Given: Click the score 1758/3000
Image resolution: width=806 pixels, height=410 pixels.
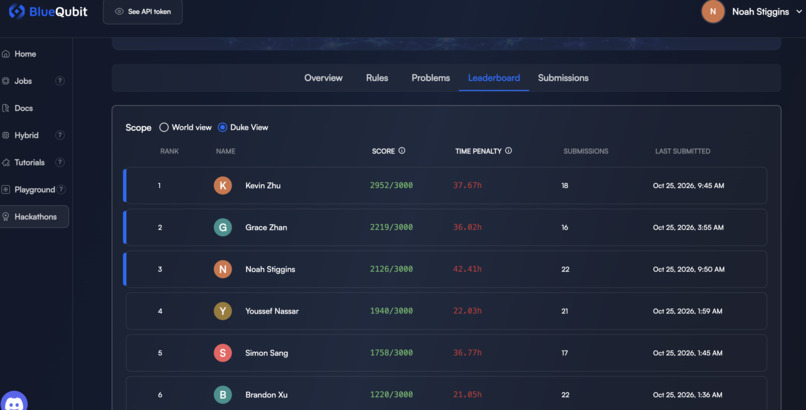Looking at the screenshot, I should (x=391, y=353).
